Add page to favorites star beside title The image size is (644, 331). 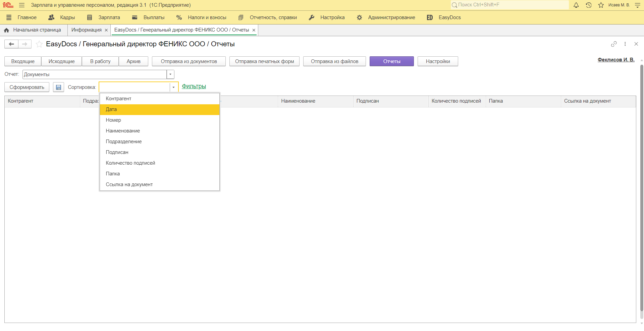[x=39, y=44]
